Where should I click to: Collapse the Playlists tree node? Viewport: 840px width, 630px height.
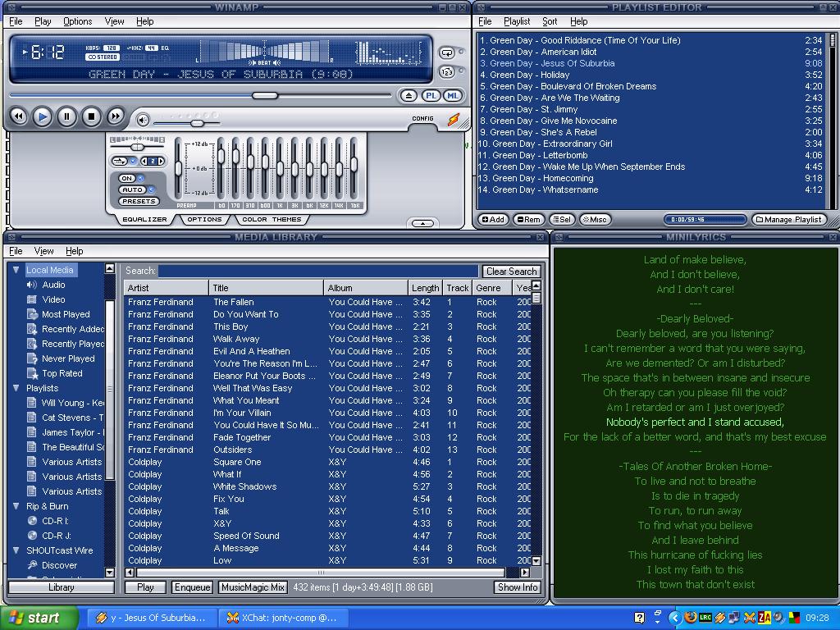coord(16,388)
